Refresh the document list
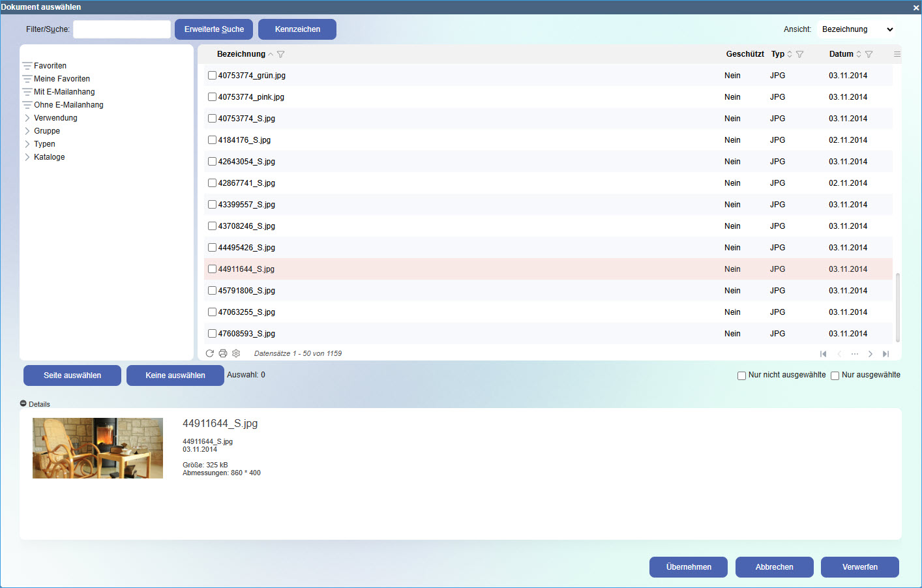This screenshot has width=922, height=588. (x=210, y=353)
